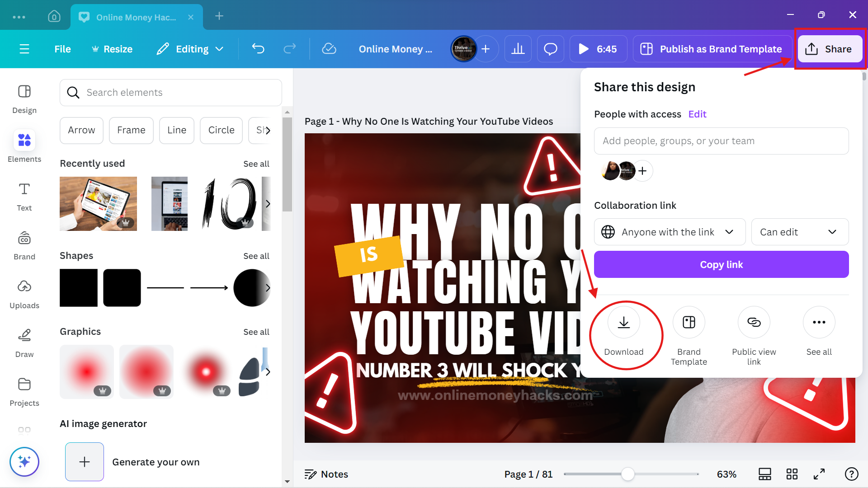Open the Brand Template share option

689,323
